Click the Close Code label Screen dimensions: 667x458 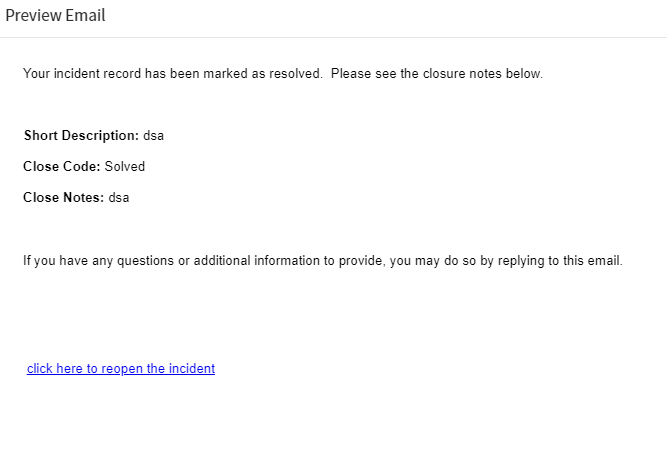[x=62, y=166]
